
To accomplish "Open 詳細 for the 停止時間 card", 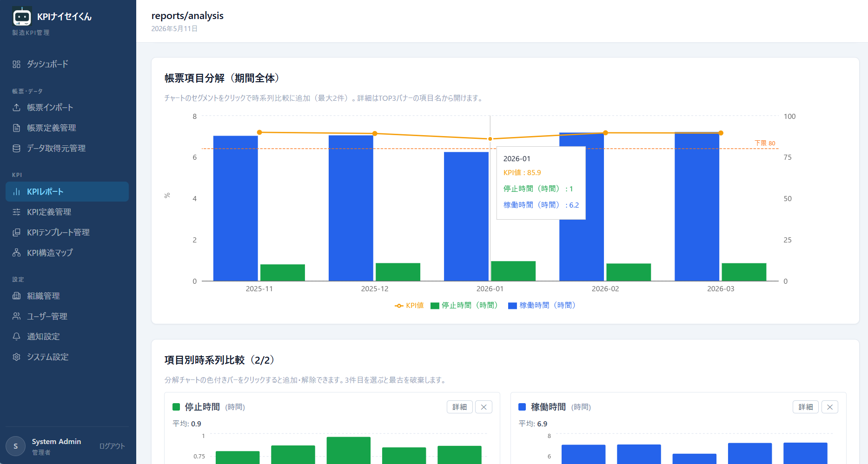I will pos(459,407).
